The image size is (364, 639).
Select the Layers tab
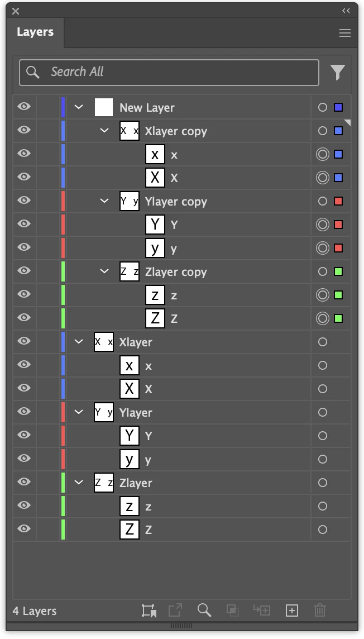coord(35,32)
